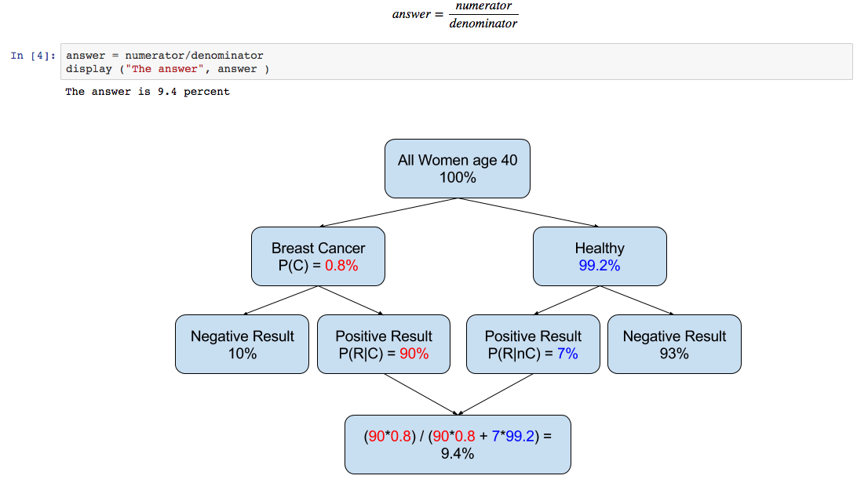The height and width of the screenshot is (501, 868).
Task: Click the display function call line
Action: click(x=168, y=69)
